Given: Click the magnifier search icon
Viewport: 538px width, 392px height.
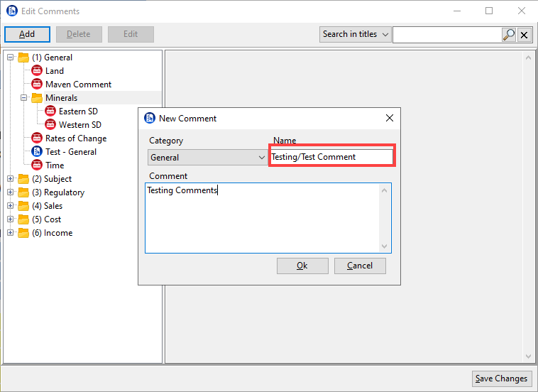Looking at the screenshot, I should click(x=509, y=35).
